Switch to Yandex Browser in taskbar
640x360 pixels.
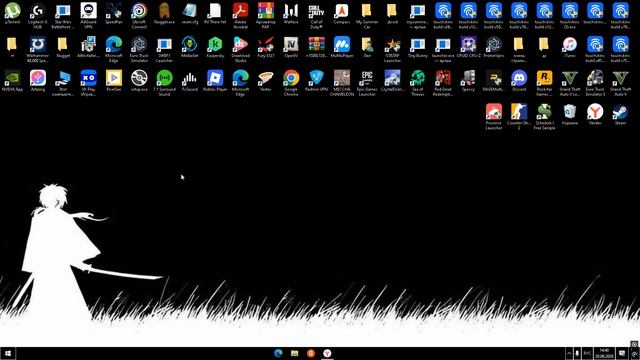pyautogui.click(x=327, y=353)
